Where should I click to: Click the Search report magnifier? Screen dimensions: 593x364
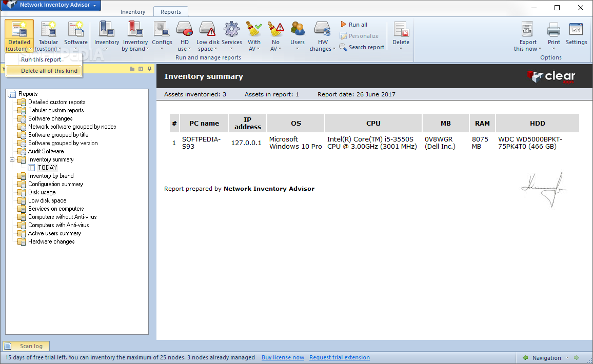(343, 47)
